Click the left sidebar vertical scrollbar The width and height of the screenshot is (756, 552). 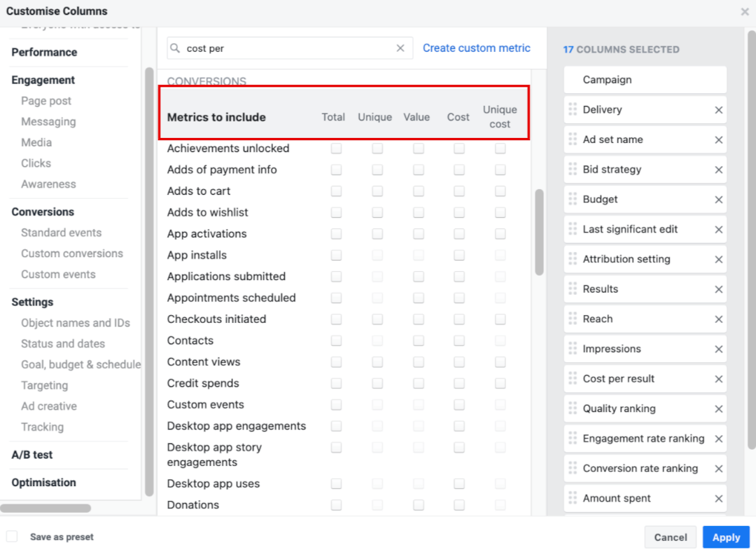(x=149, y=282)
